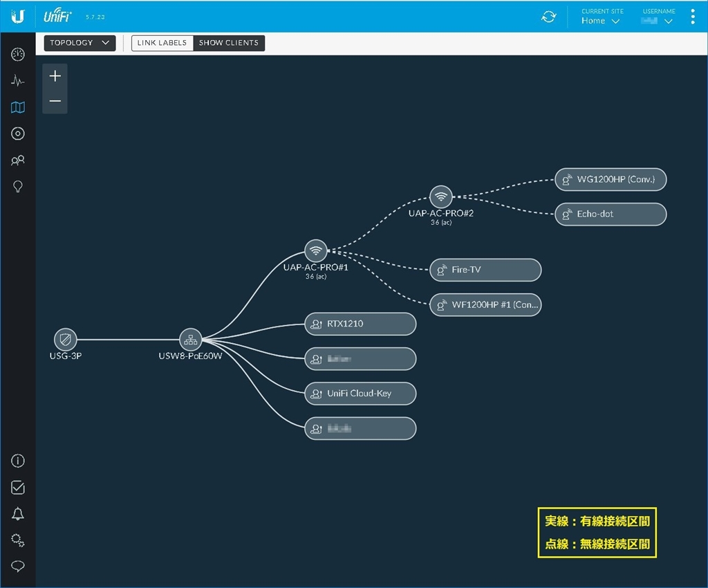Select the WF1200HP #1 client
The height and width of the screenshot is (588, 708).
pos(485,305)
